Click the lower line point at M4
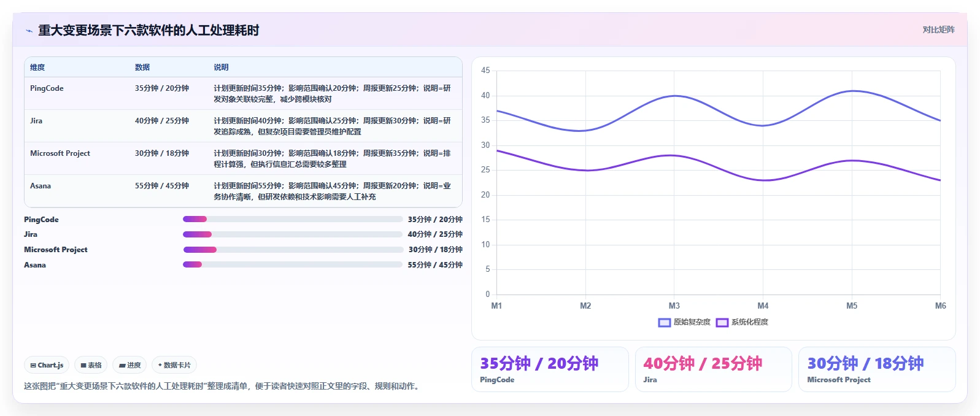 point(763,180)
